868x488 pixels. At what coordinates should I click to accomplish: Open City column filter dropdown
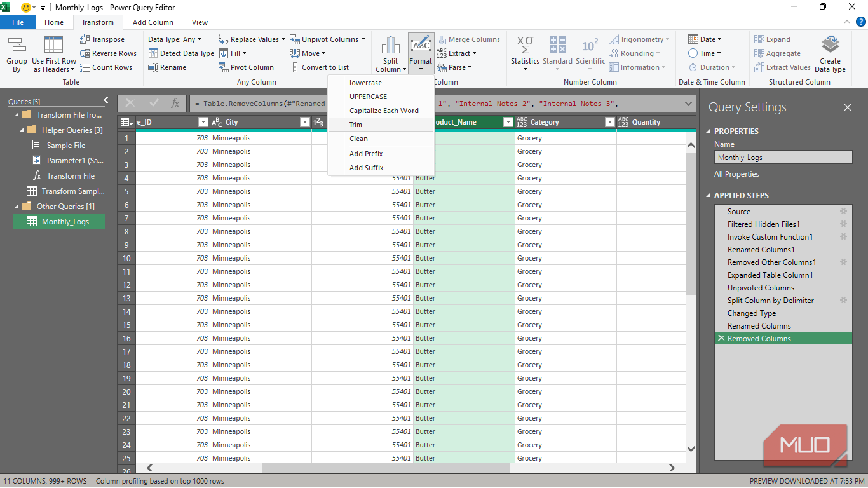tap(304, 122)
